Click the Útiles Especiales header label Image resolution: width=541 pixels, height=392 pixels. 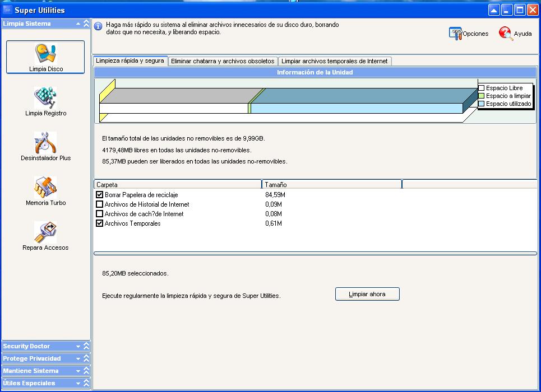29,382
